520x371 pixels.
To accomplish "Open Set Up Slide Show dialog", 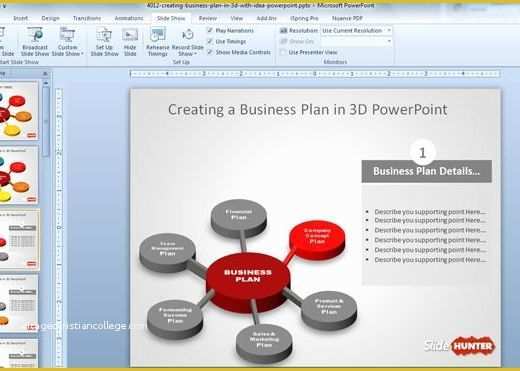I will pyautogui.click(x=104, y=42).
